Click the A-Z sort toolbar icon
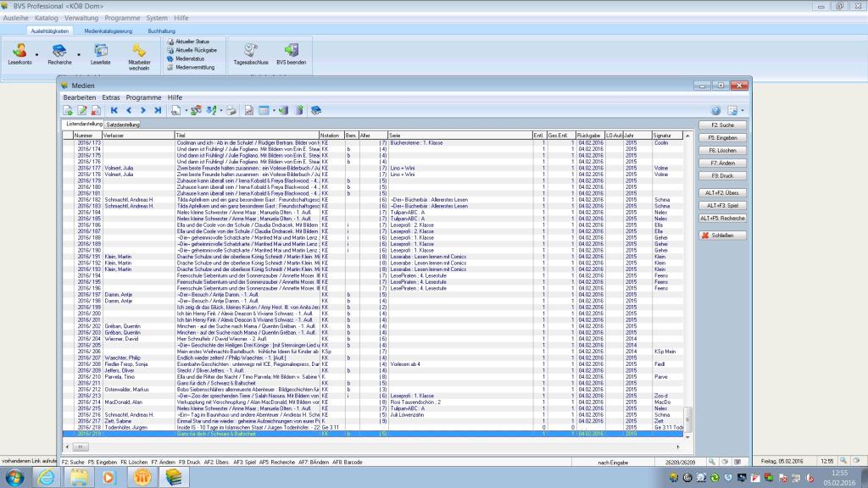This screenshot has height=488, width=868. 211,111
